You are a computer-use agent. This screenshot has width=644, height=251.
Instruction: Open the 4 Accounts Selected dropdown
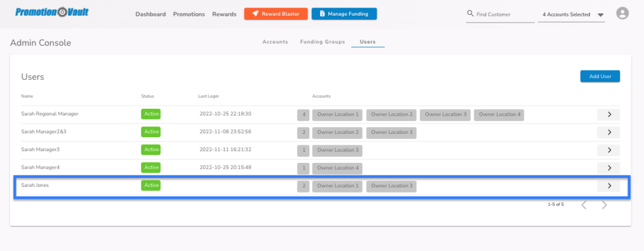pos(571,14)
